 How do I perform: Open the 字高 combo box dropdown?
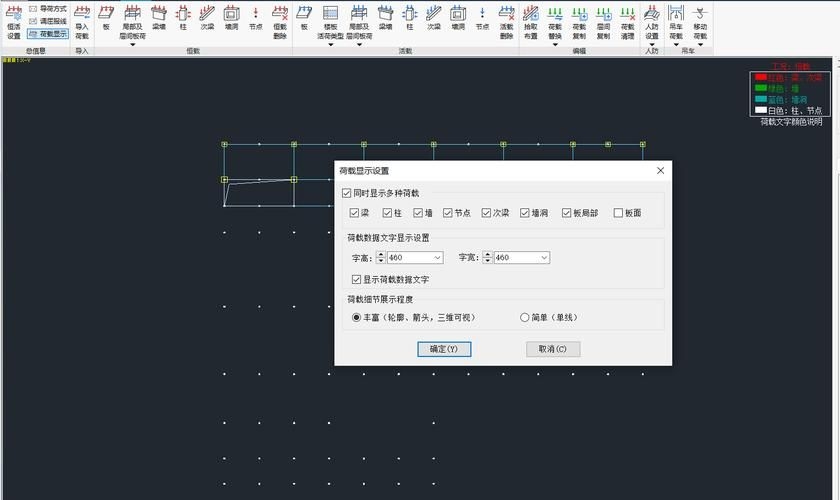pos(437,258)
